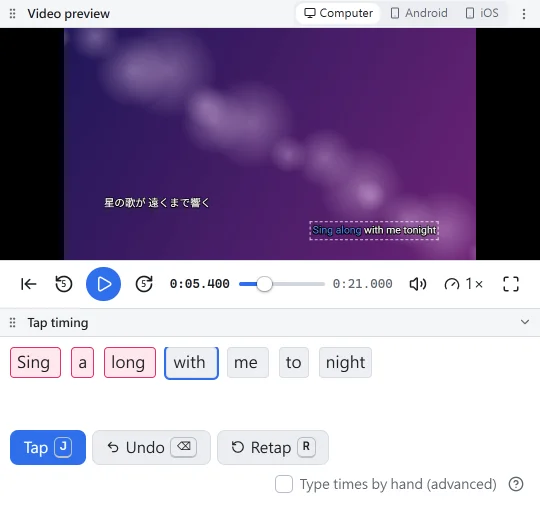The height and width of the screenshot is (507, 540).
Task: Click the total duration 0:21.000
Action: point(362,284)
